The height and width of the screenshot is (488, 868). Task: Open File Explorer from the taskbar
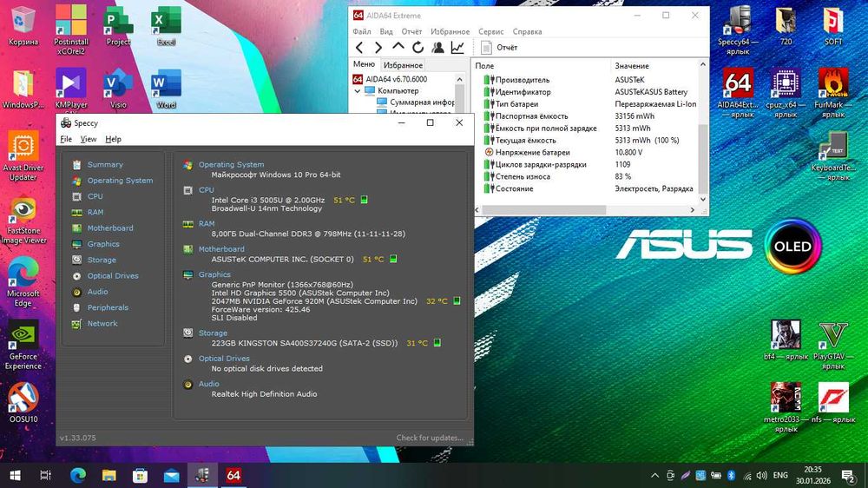tap(109, 475)
